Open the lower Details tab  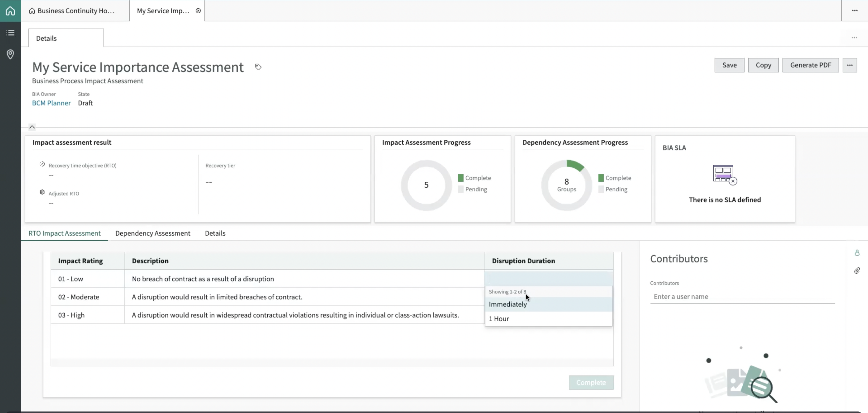[215, 233]
